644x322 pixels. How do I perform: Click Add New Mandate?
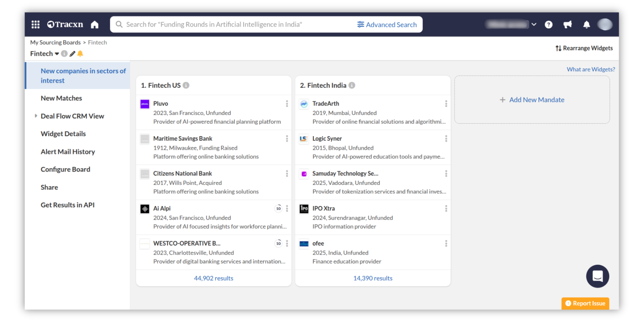532,100
